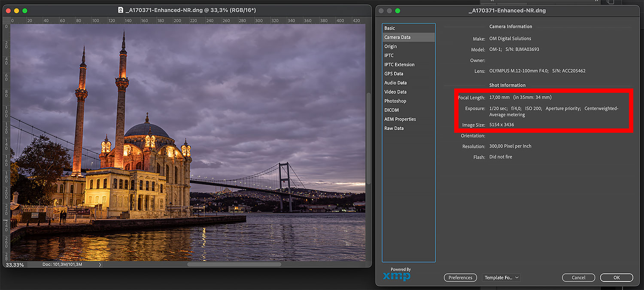644x290 pixels.
Task: Expand document status bar arrow
Action: pyautogui.click(x=100, y=265)
